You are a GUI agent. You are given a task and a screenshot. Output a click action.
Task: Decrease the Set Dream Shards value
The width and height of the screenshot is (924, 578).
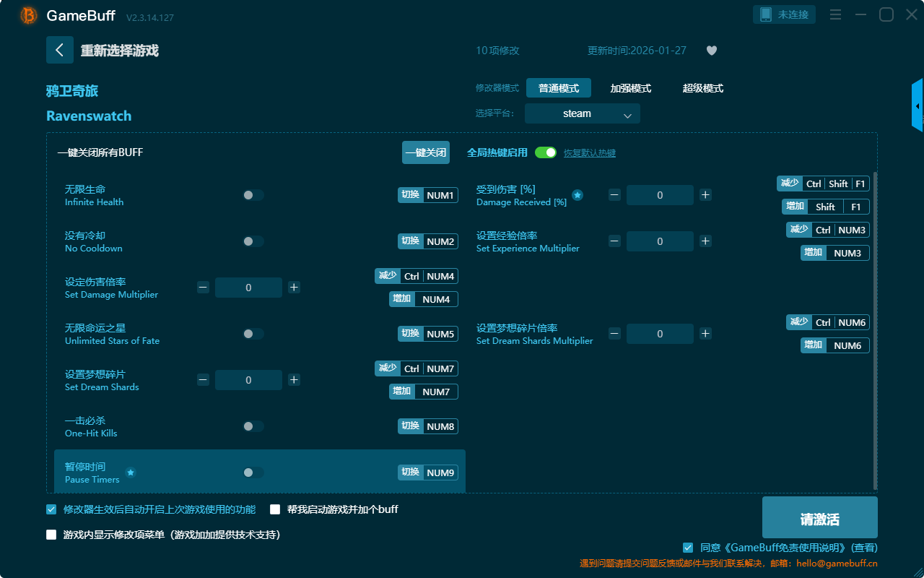coord(203,380)
